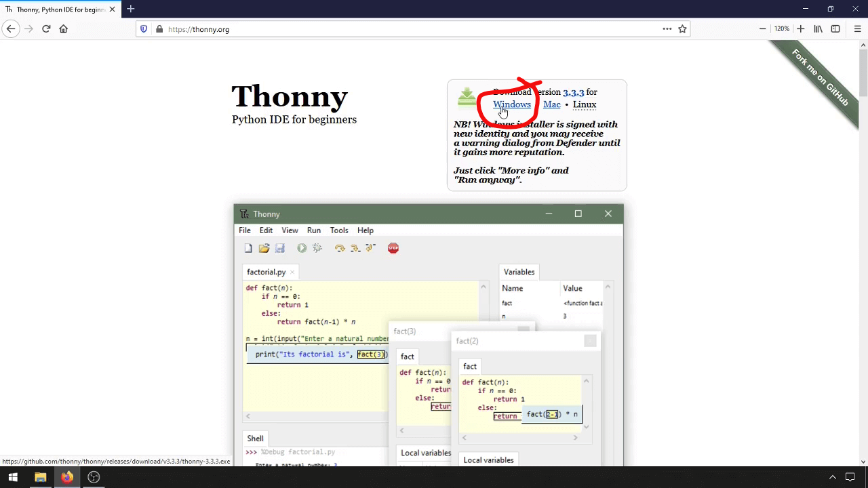Open the Firefox hamburger menu
Image resolution: width=868 pixels, height=488 pixels.
(x=858, y=29)
